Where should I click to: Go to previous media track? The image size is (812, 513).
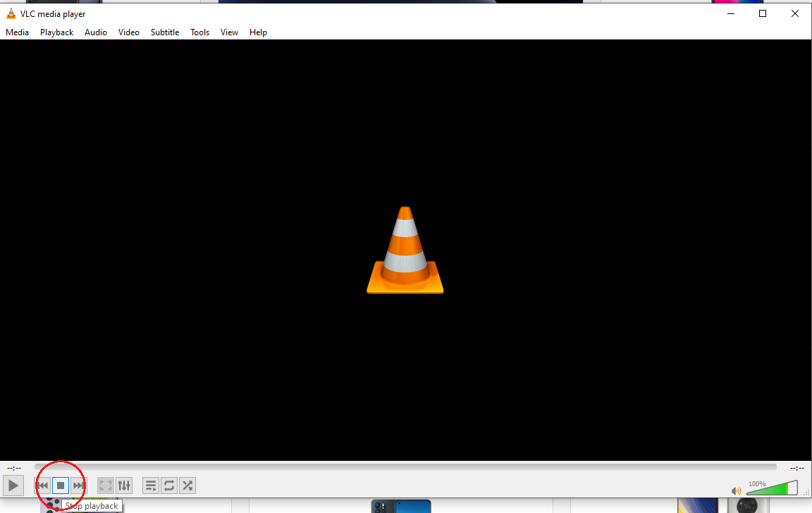click(42, 486)
